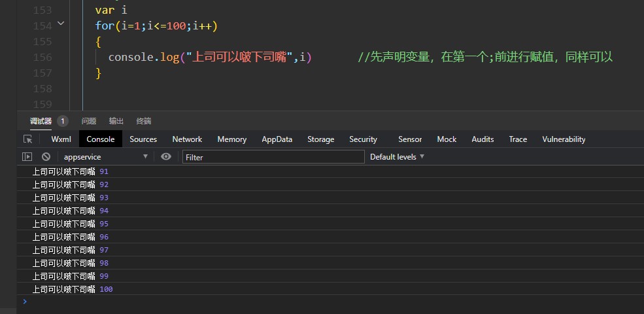This screenshot has height=314, width=644.
Task: Switch to the Memory tab
Action: tap(232, 139)
